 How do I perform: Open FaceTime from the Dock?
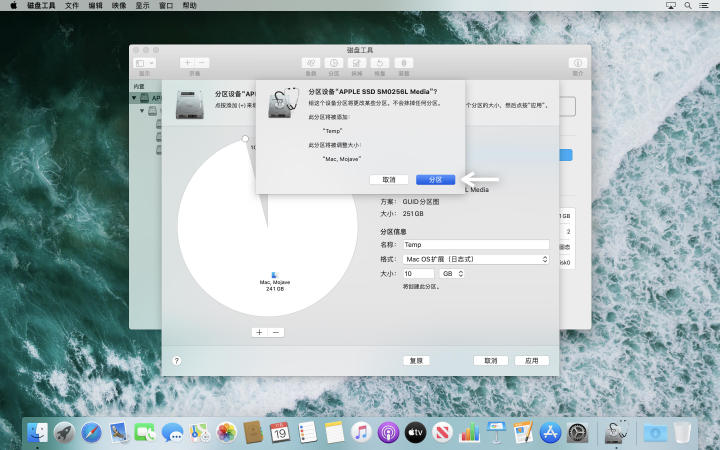coord(145,433)
